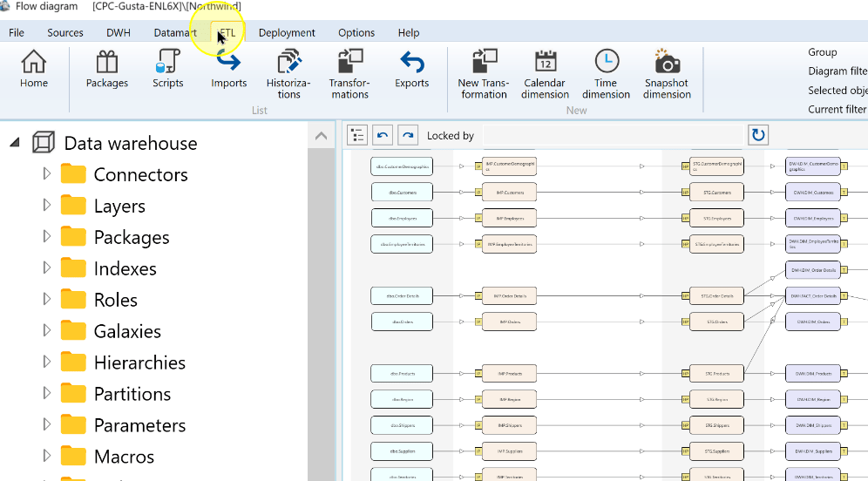
Task: Select the dbo.Shippers source node
Action: pos(402,425)
